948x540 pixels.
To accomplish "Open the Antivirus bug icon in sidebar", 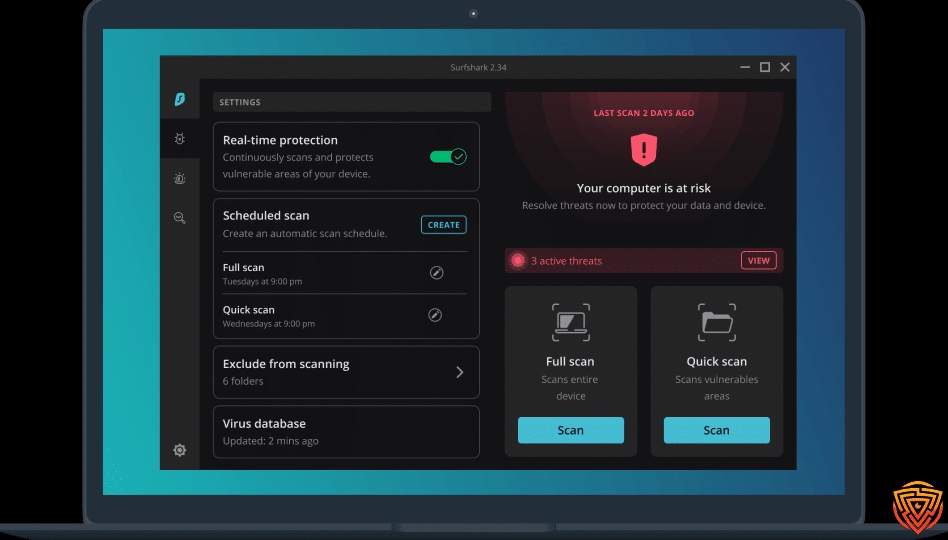I will click(180, 139).
